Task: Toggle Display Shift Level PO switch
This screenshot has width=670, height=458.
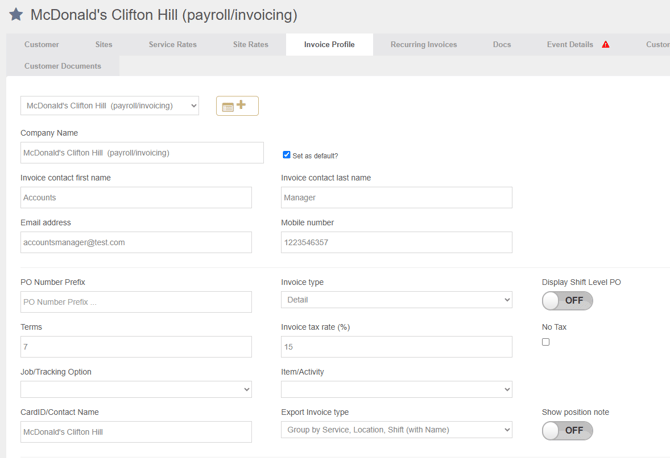Action: [567, 300]
